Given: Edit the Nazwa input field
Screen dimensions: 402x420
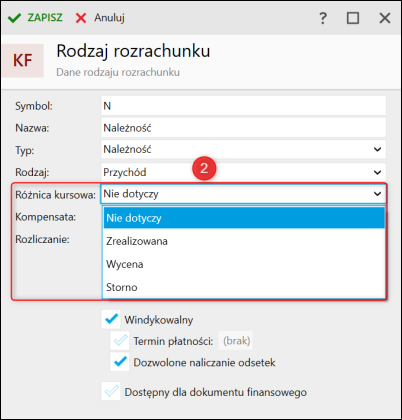Looking at the screenshot, I should (x=243, y=128).
